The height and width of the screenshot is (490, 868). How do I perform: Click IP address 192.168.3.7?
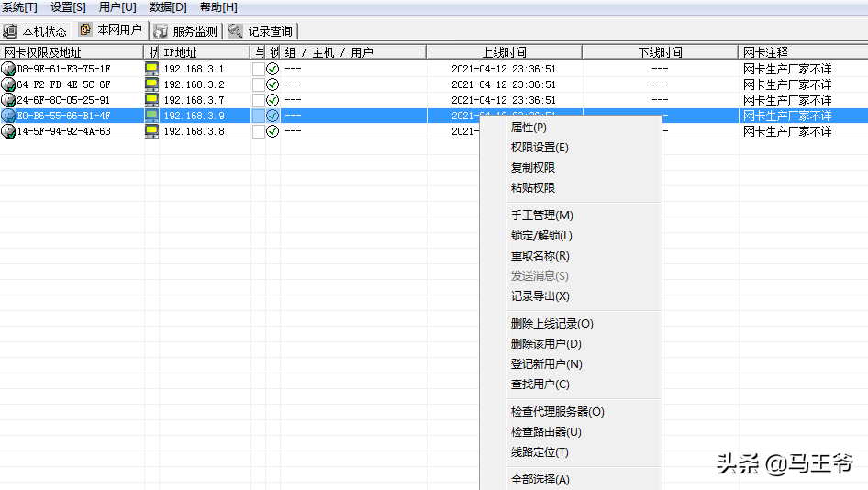(194, 100)
